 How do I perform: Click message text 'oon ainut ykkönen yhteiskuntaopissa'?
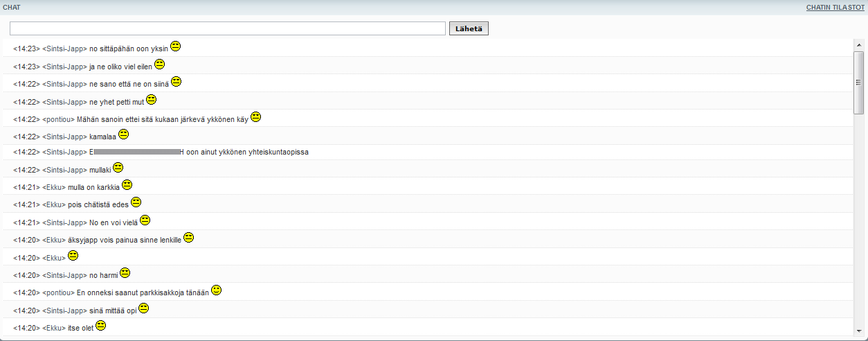248,152
